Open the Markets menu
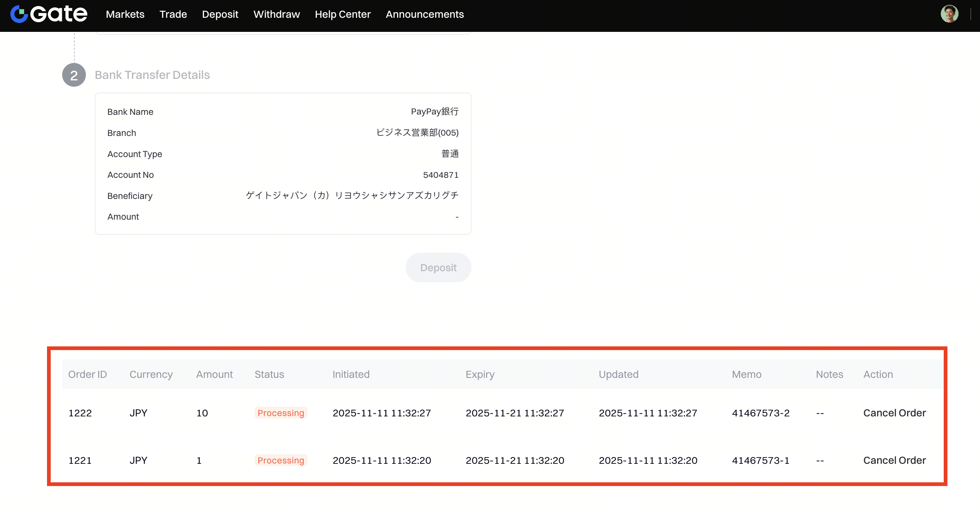Viewport: 980px width, 509px height. coord(125,14)
